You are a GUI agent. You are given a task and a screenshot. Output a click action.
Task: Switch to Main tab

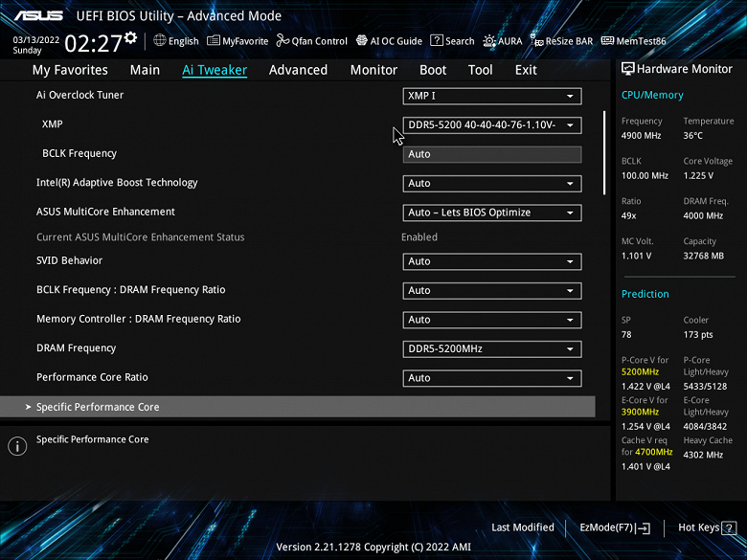(145, 70)
